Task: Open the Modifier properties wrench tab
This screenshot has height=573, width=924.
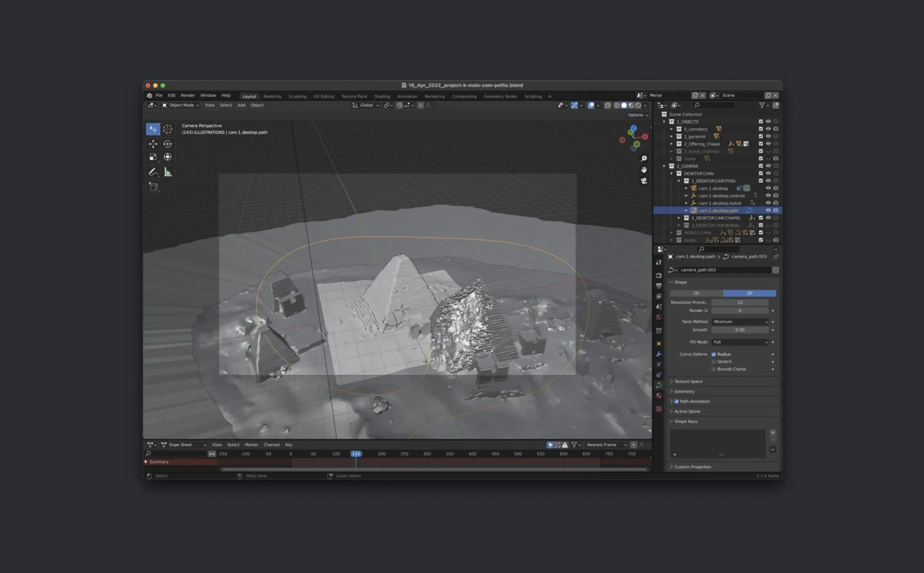Action: click(659, 354)
